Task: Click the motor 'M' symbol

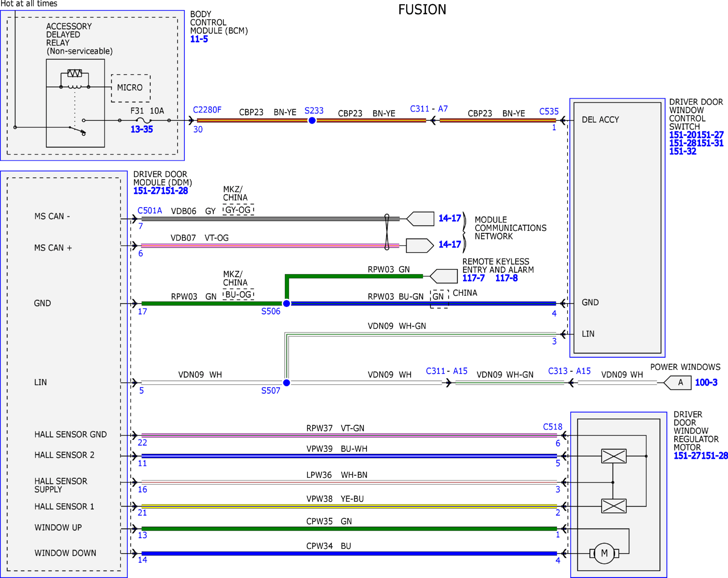Action: coord(604,553)
